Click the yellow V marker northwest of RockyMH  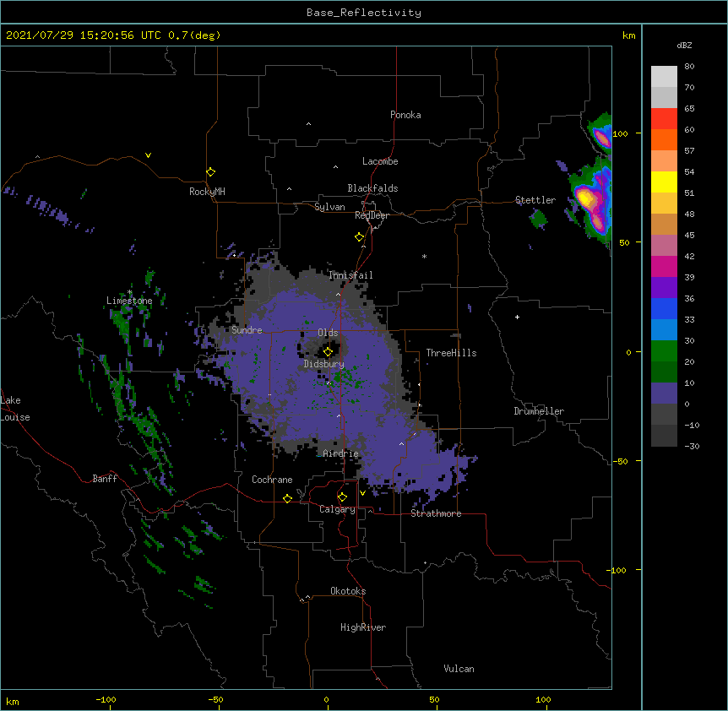tap(148, 155)
